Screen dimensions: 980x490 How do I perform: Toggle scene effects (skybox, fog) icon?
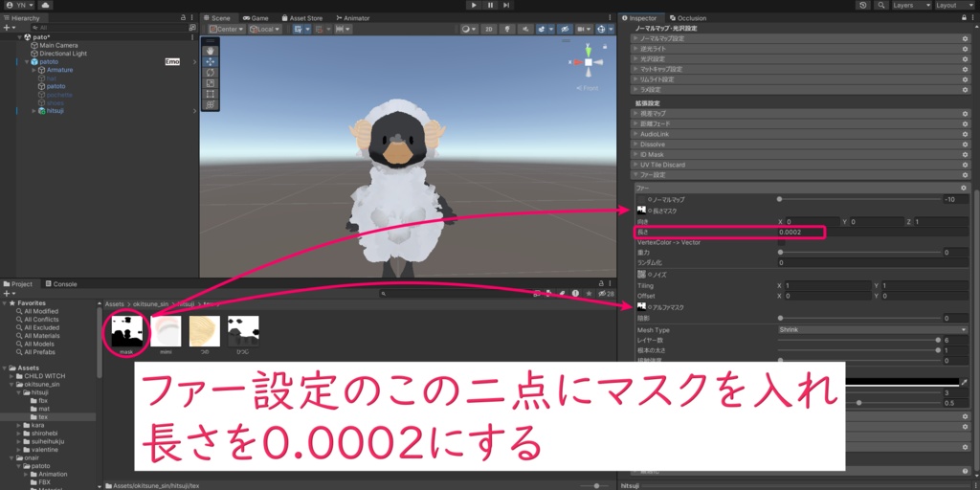pyautogui.click(x=543, y=29)
